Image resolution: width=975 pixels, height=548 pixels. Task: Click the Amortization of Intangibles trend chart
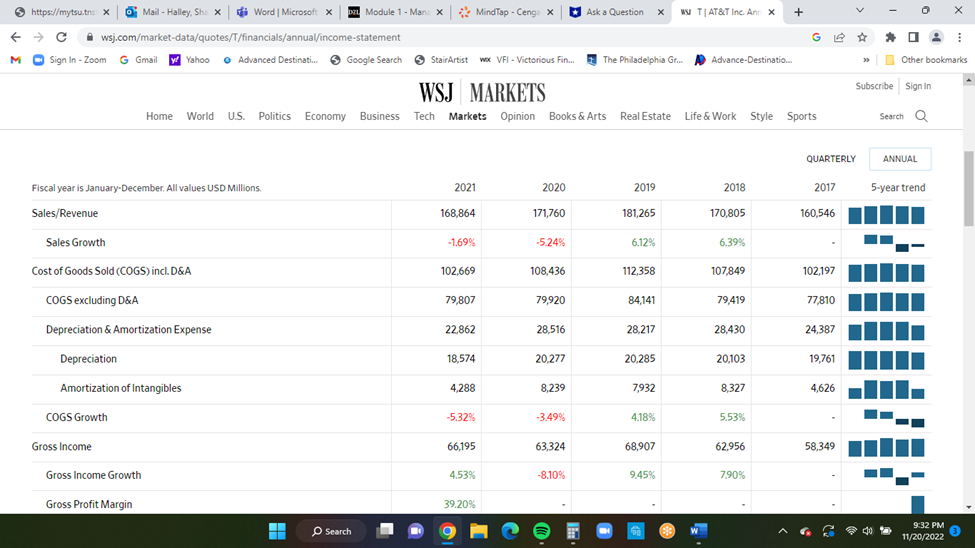tap(886, 389)
